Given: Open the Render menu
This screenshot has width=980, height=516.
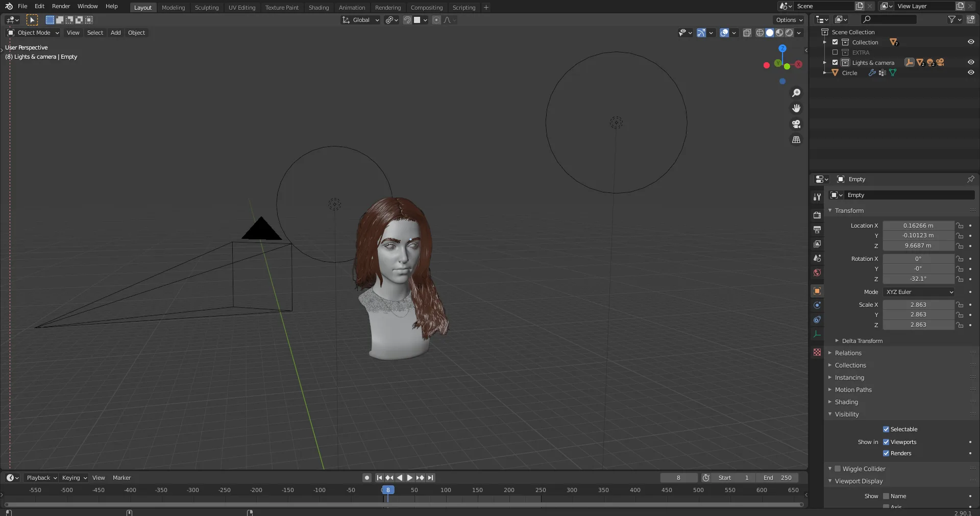Looking at the screenshot, I should [61, 6].
